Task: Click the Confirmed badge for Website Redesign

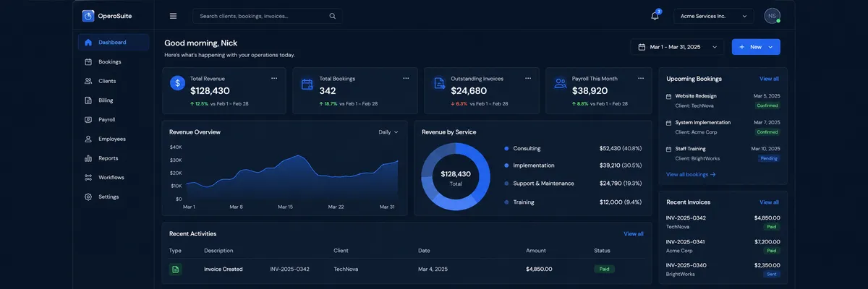Action: 767,105
